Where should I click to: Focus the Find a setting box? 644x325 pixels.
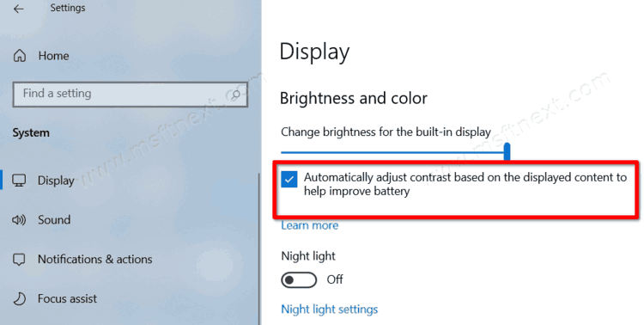pos(131,95)
